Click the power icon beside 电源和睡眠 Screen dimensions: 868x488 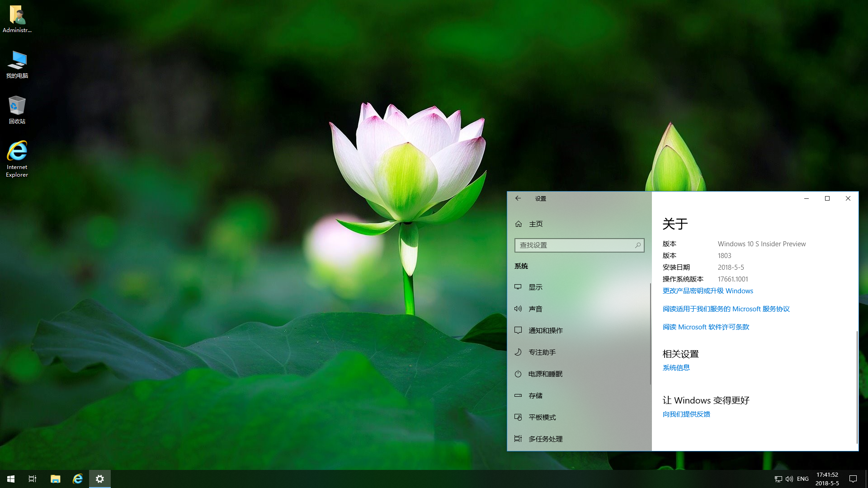[x=518, y=374]
